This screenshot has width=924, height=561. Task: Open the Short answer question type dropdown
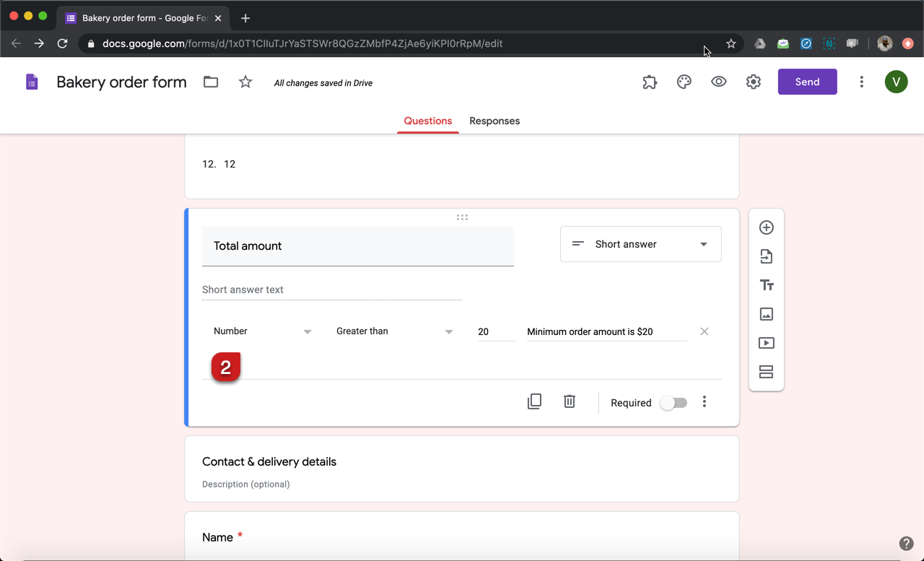point(640,244)
